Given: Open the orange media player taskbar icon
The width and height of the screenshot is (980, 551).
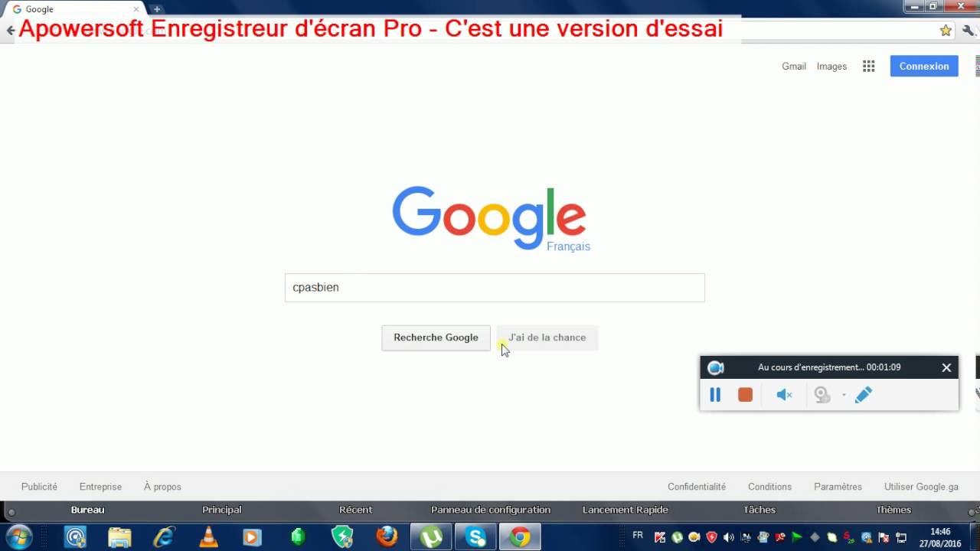Looking at the screenshot, I should pyautogui.click(x=252, y=537).
